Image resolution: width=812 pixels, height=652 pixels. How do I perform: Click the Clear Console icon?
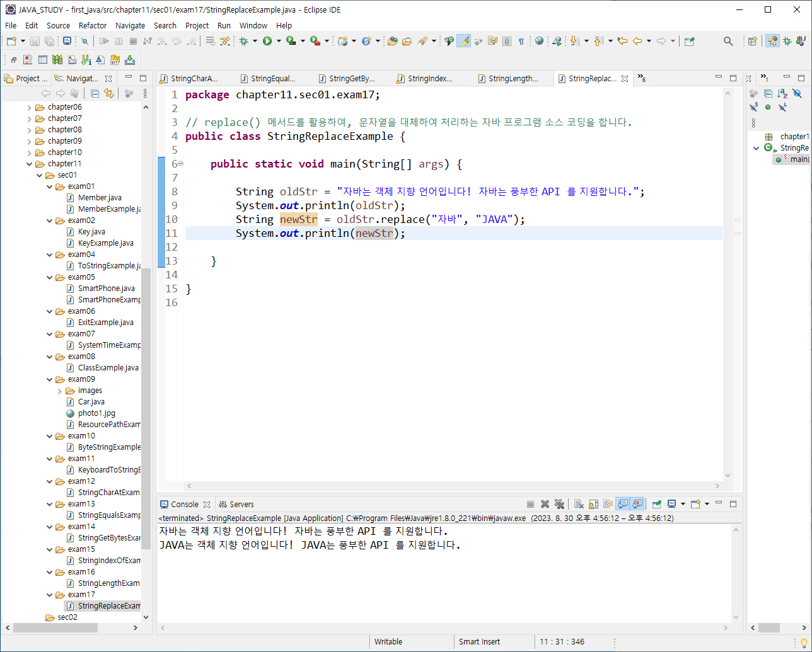(579, 504)
